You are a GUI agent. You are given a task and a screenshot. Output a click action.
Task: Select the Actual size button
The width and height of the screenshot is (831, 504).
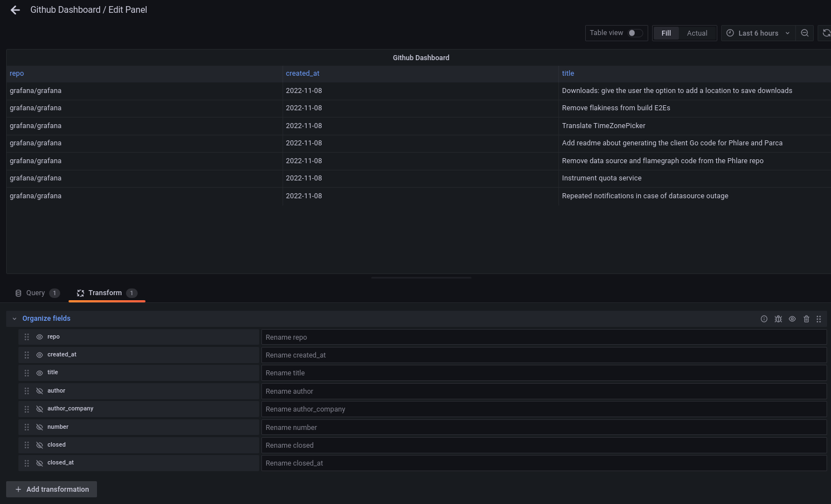(697, 33)
